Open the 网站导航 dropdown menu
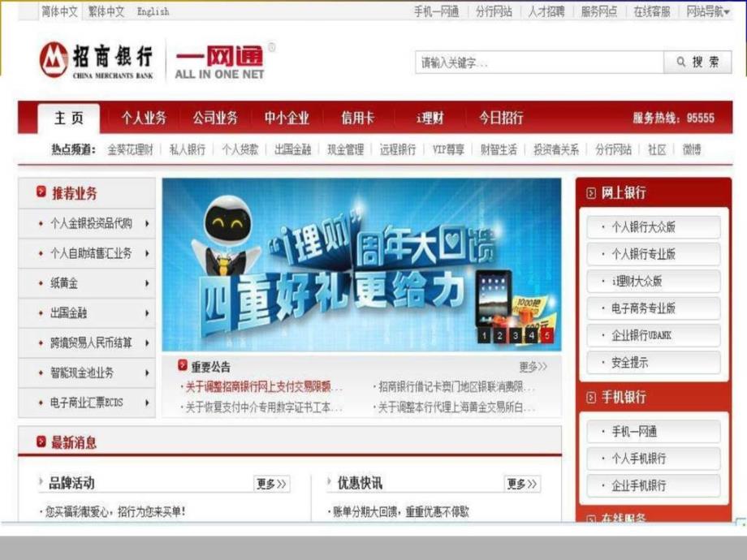The width and height of the screenshot is (747, 560). (708, 11)
